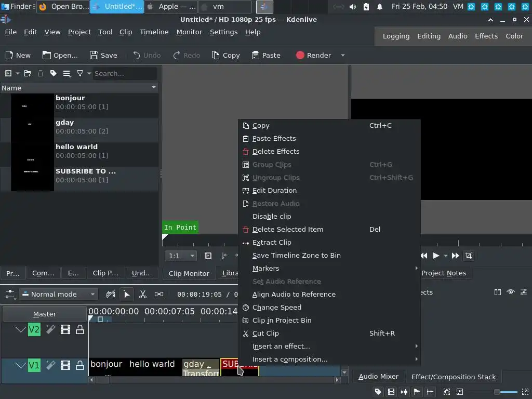Select the bonjour clip in project bin

(79, 105)
